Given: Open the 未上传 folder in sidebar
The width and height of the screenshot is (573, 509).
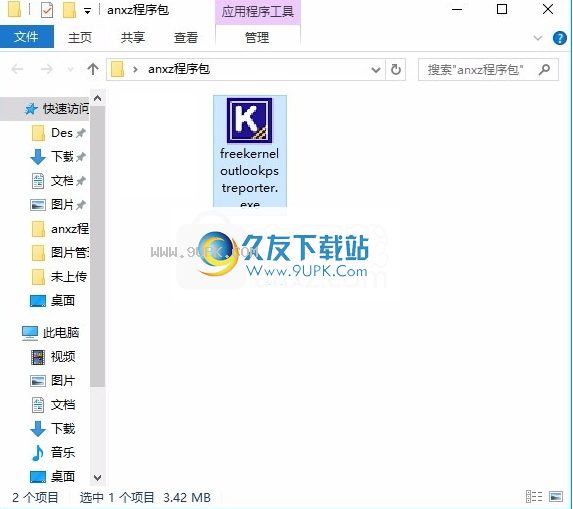Looking at the screenshot, I should coord(59,277).
